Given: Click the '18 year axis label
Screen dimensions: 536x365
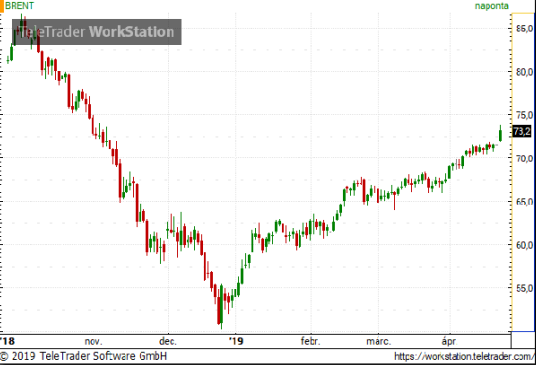Looking at the screenshot, I should click(x=8, y=341).
